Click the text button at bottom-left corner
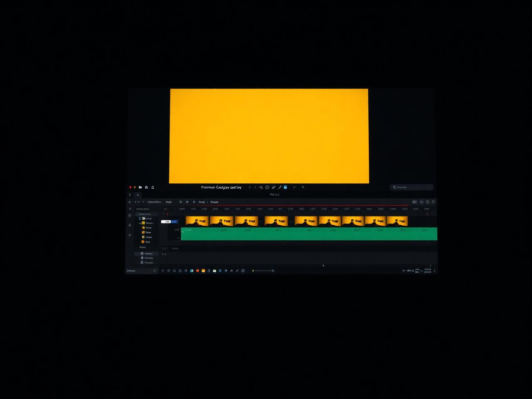The width and height of the screenshot is (532, 399). (x=131, y=271)
